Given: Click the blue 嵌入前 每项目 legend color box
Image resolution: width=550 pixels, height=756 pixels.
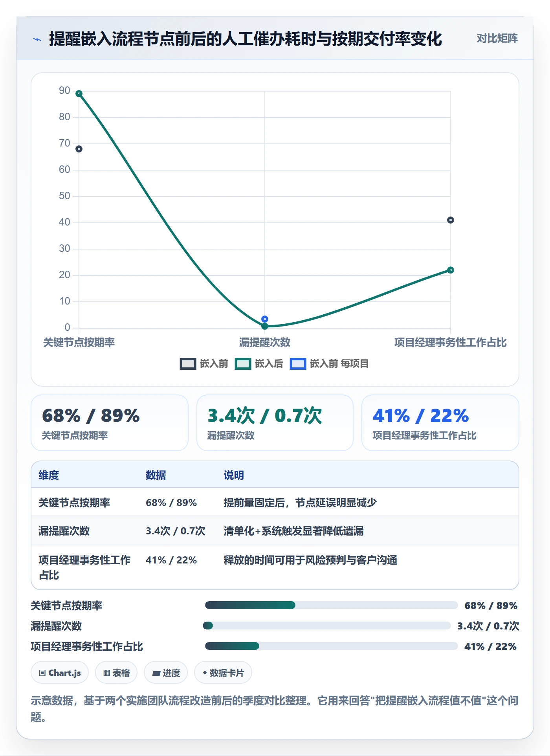Looking at the screenshot, I should coord(298,364).
